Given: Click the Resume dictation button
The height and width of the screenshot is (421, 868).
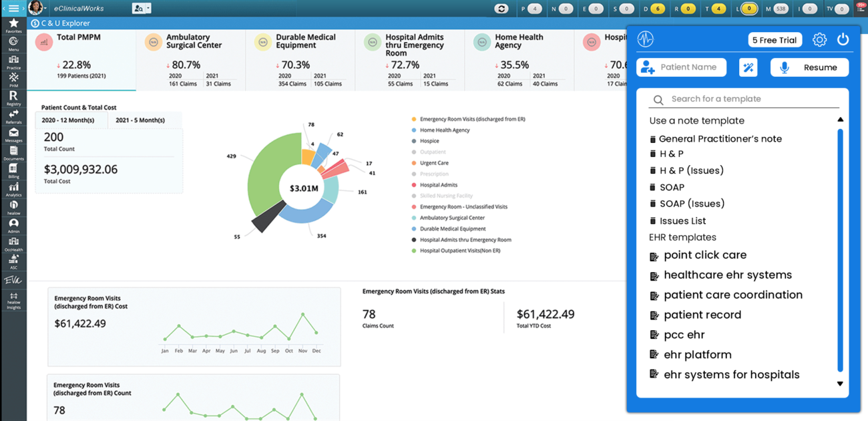Looking at the screenshot, I should pyautogui.click(x=809, y=67).
